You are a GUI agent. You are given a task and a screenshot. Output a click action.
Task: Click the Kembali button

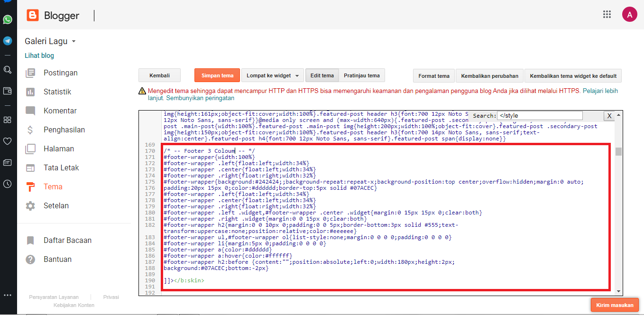click(159, 75)
